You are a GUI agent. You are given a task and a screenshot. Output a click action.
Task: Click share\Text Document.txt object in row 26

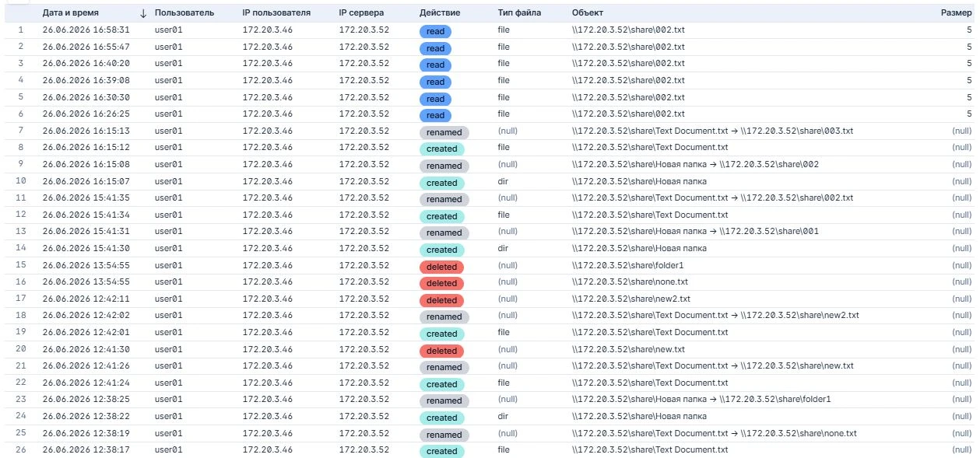pos(650,450)
